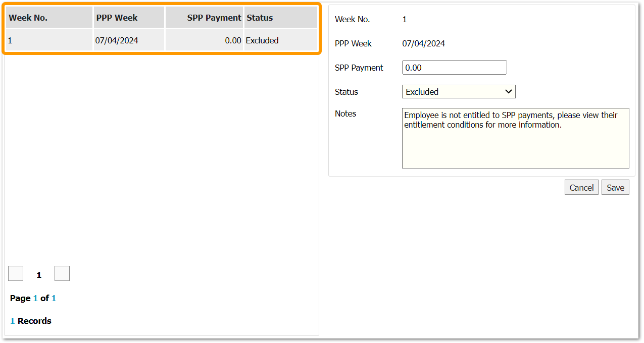Select week number 1 cell in table row

pos(10,40)
